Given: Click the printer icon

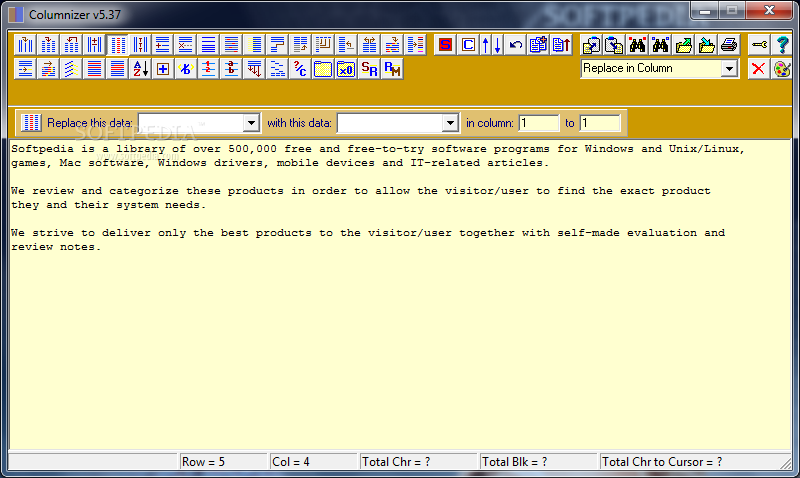Looking at the screenshot, I should [729, 45].
